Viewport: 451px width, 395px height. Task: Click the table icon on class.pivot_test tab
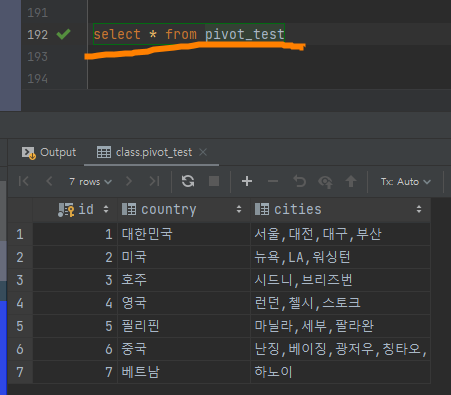click(x=104, y=152)
